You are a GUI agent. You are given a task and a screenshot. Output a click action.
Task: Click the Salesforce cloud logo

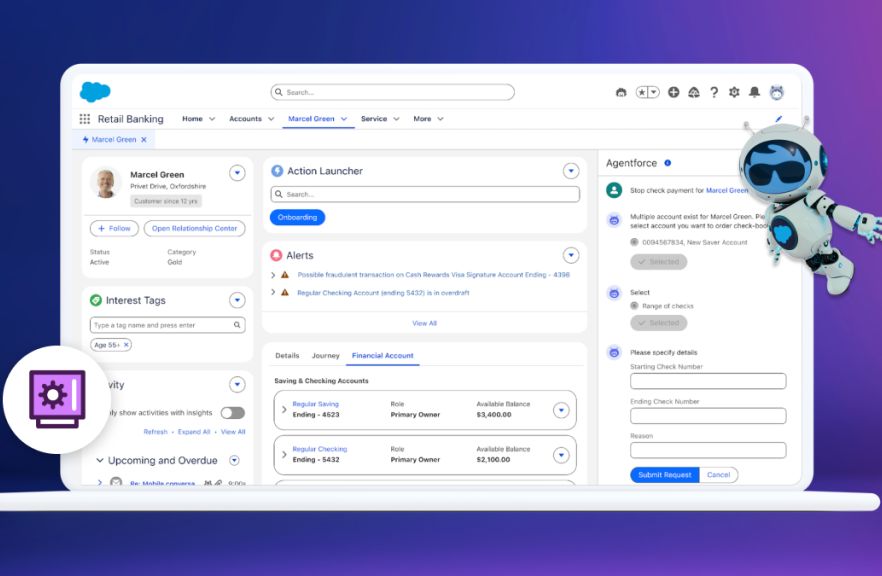click(x=95, y=92)
